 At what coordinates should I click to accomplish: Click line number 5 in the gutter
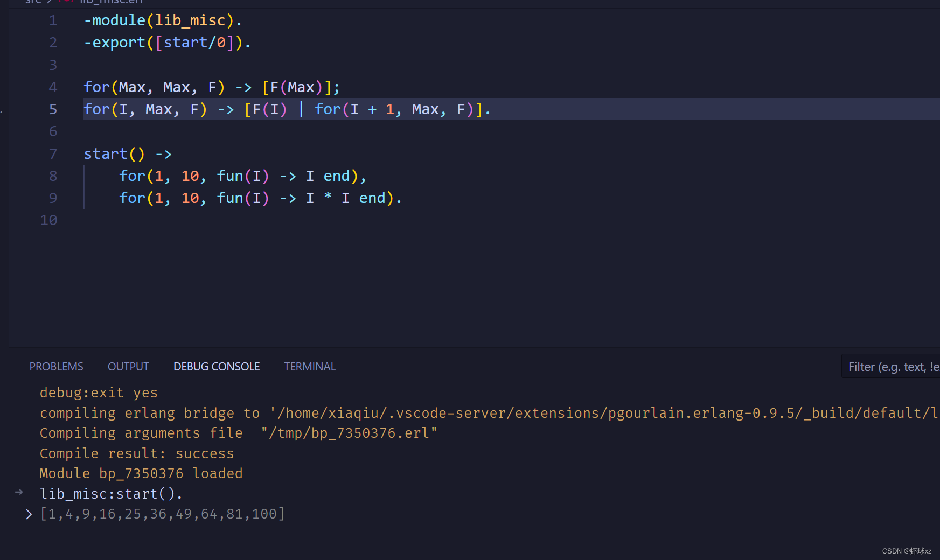[53, 109]
